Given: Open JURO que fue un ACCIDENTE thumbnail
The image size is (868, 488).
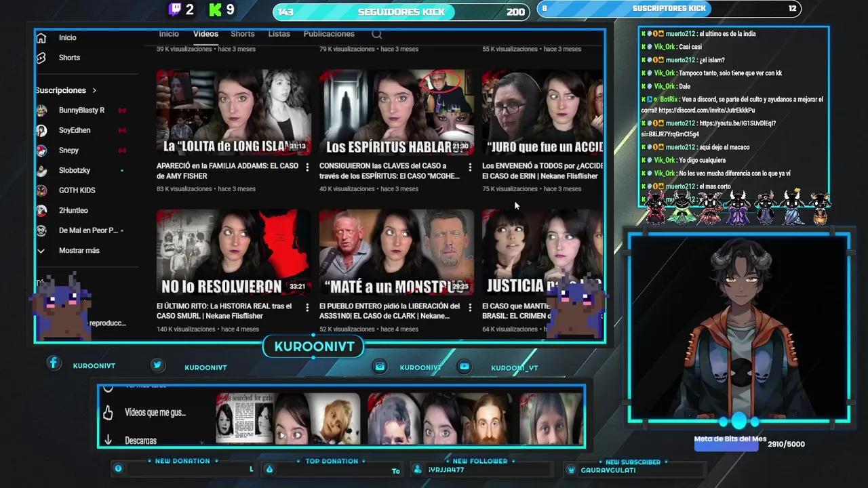Looking at the screenshot, I should click(542, 113).
